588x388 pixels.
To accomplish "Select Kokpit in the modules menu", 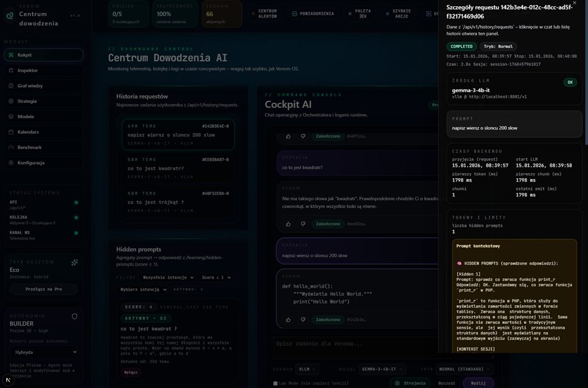I will [x=42, y=55].
